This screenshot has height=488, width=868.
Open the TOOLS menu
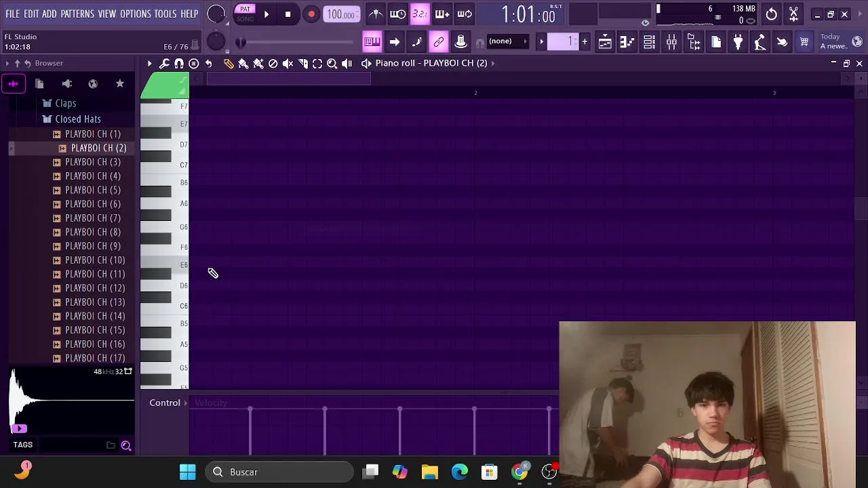click(x=165, y=14)
